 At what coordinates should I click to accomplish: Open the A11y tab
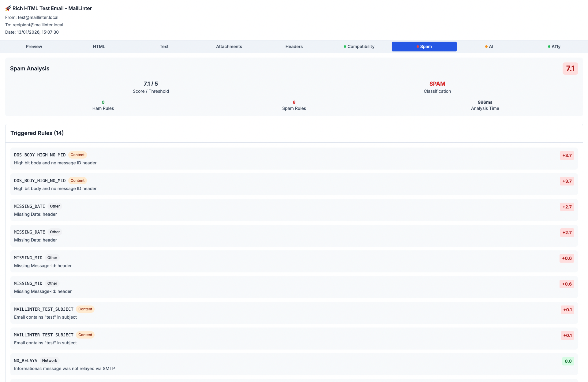(556, 47)
